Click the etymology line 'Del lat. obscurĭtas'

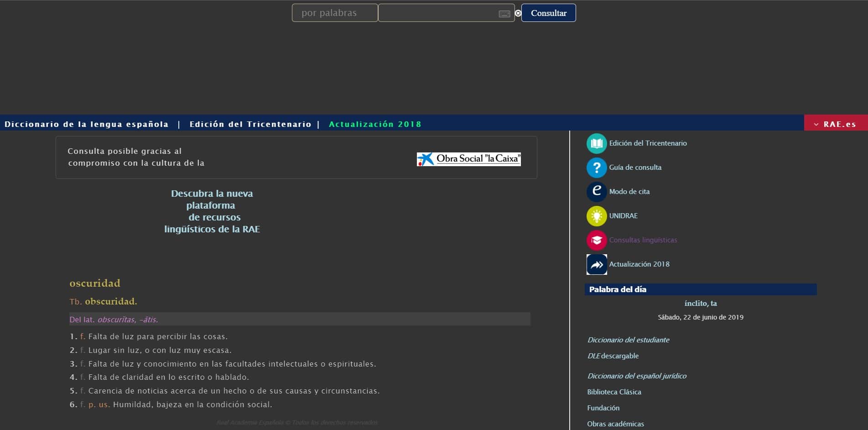click(x=300, y=319)
